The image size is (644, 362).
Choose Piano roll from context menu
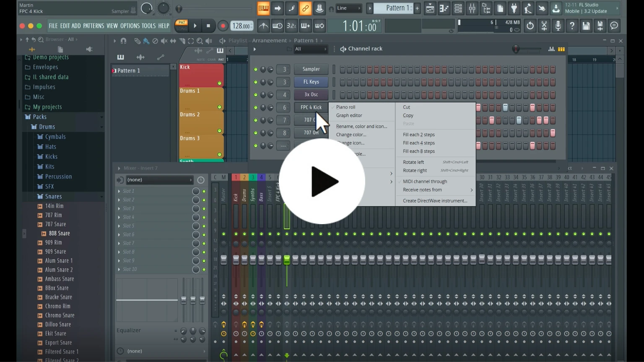click(x=345, y=107)
